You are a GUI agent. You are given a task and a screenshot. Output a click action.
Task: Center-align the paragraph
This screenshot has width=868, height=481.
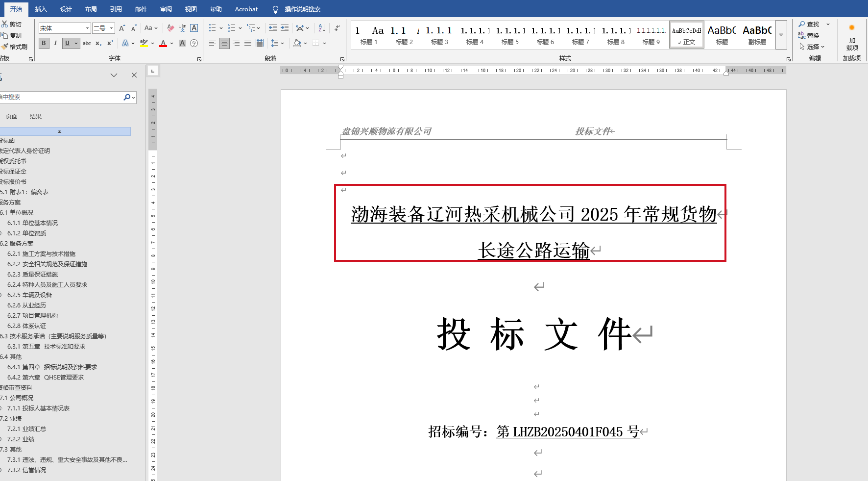(x=224, y=43)
